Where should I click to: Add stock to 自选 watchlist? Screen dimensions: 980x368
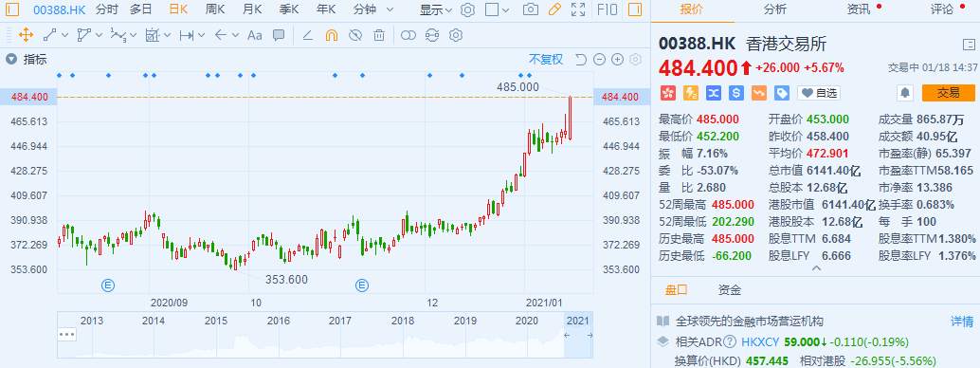pos(818,93)
